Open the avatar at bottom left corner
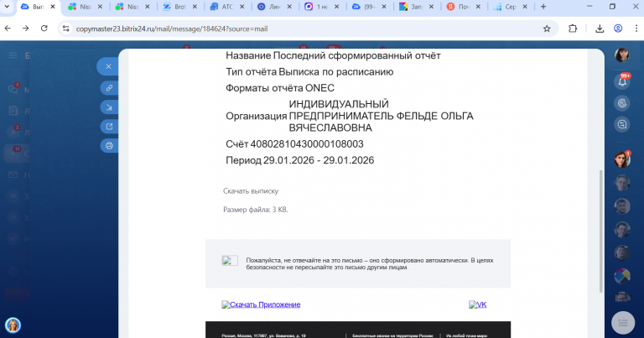 tap(13, 325)
